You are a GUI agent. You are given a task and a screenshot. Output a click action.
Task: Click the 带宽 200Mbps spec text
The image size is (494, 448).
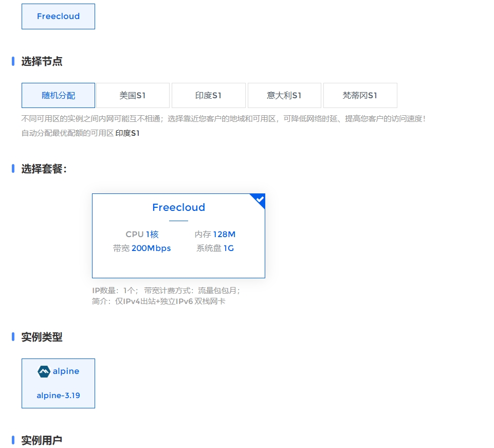pyautogui.click(x=142, y=248)
